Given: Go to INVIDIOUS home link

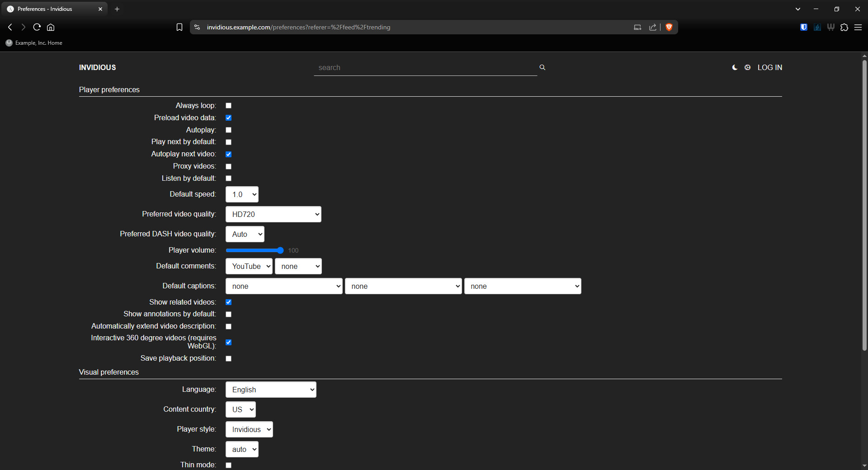Looking at the screenshot, I should (x=97, y=67).
